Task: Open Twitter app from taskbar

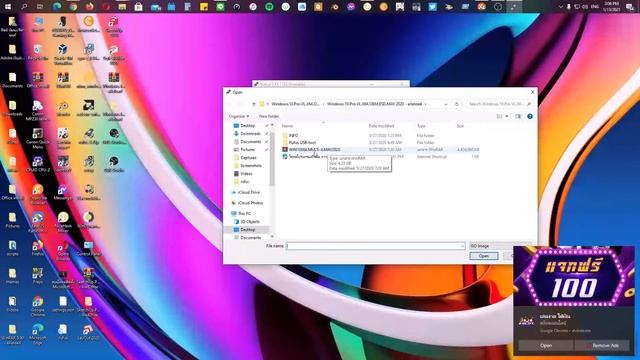Action: [432, 7]
